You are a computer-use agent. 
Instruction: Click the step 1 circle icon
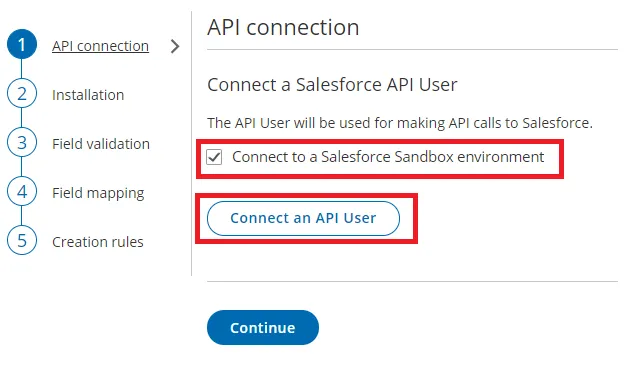(22, 44)
